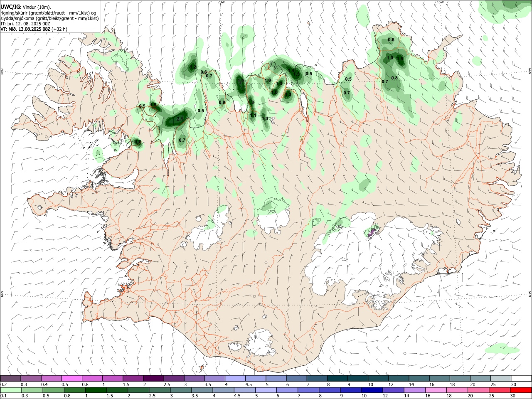The image size is (532, 399).
Task: Click the '15W' longitude label
Action: pos(440,2)
